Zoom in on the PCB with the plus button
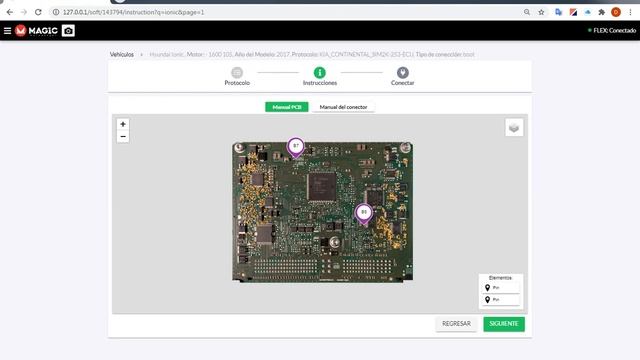 [x=123, y=124]
